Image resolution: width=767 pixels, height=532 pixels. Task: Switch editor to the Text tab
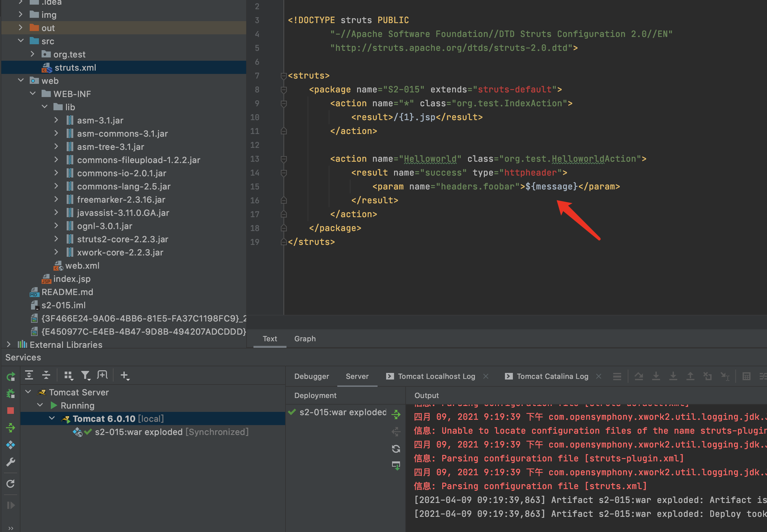pyautogui.click(x=270, y=339)
